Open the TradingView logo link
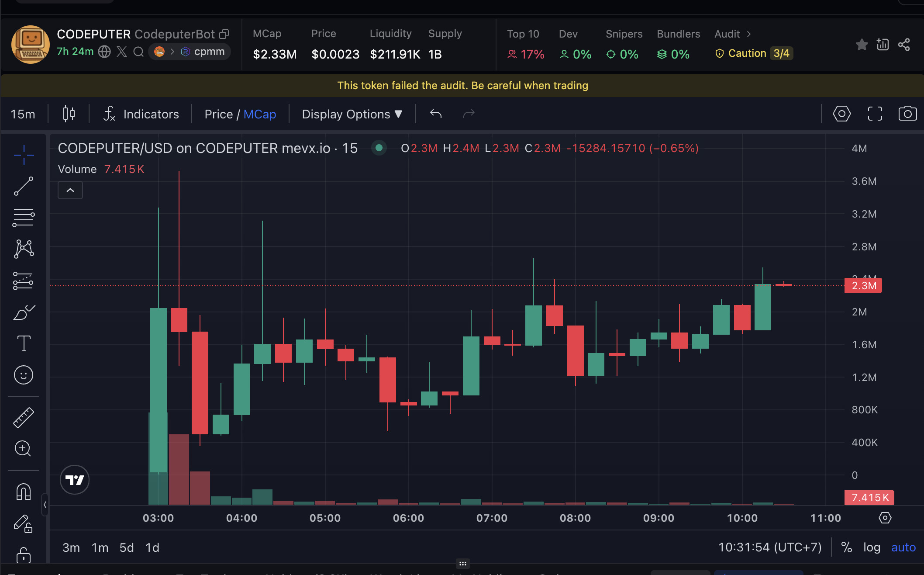 (x=75, y=480)
